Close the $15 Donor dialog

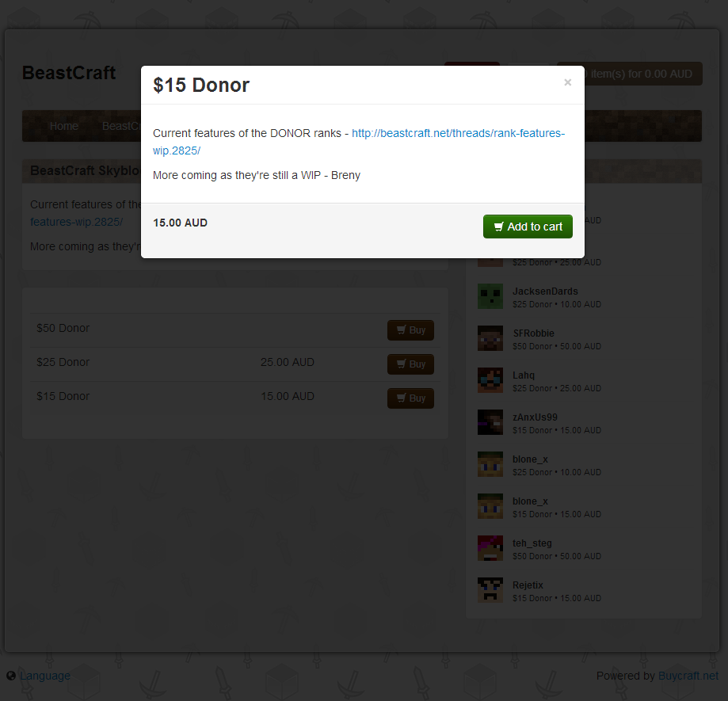pos(567,82)
